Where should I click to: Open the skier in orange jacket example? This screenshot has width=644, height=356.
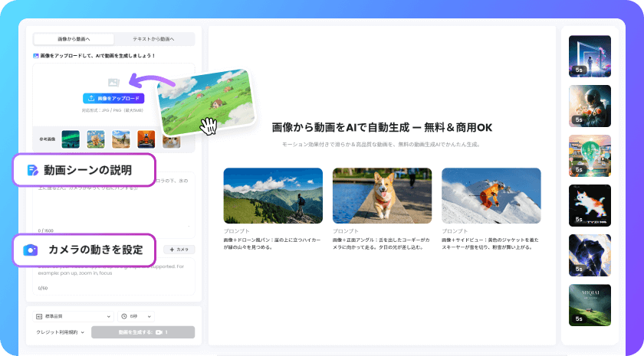coord(491,196)
